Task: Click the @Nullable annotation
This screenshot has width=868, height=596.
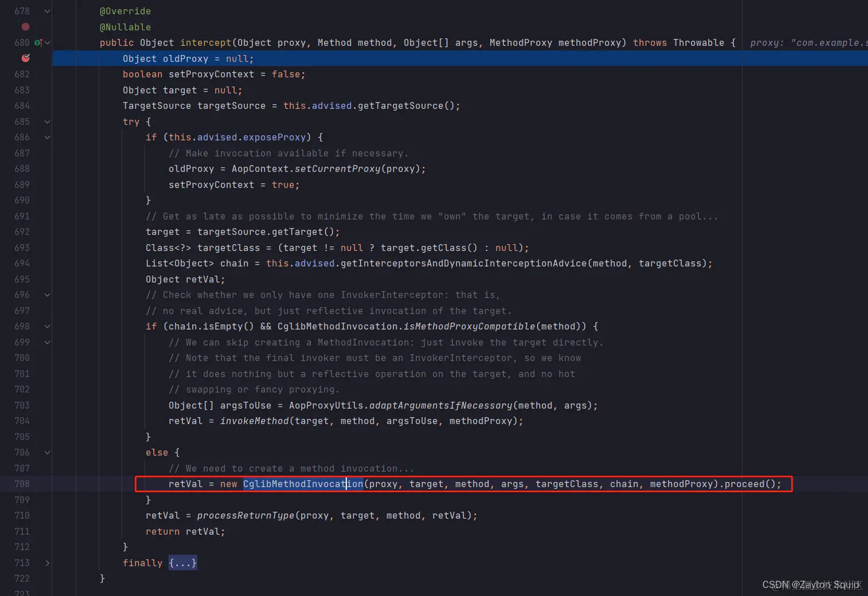Action: coord(126,27)
